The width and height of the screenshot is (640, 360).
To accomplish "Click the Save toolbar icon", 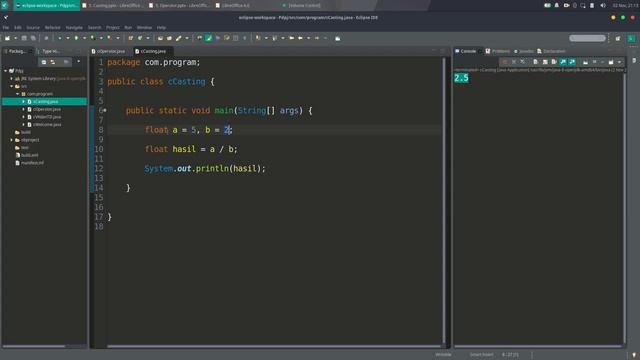I will click(x=24, y=38).
